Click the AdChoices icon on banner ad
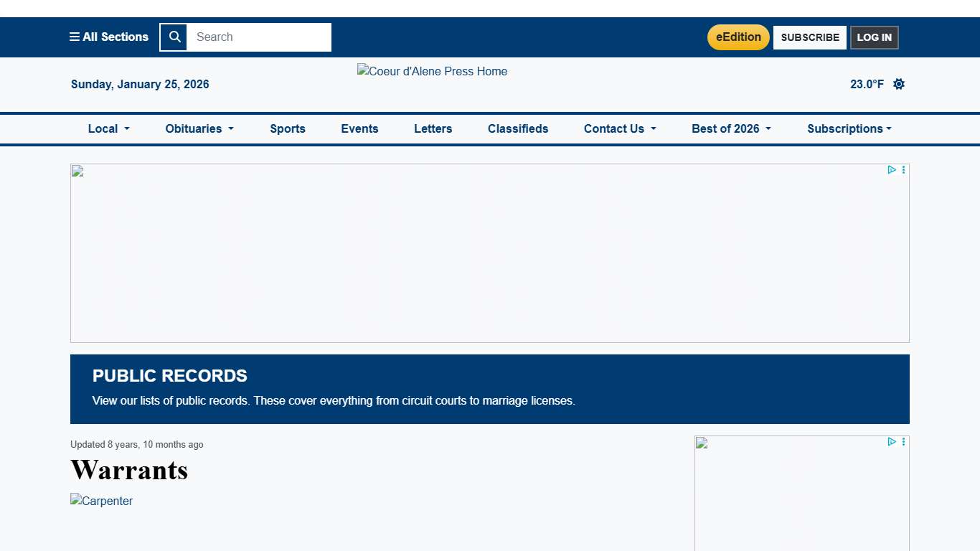The height and width of the screenshot is (551, 980). click(891, 170)
